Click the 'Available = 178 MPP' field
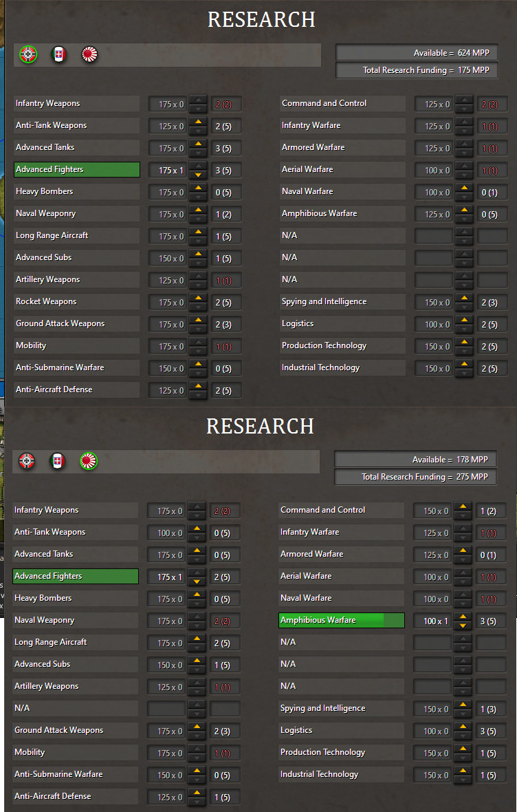Screen dimensions: 517x812 (x=415, y=460)
